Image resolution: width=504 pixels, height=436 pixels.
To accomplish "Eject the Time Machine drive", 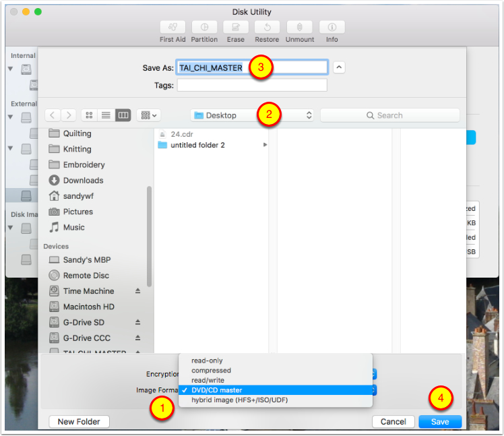I will tap(137, 291).
